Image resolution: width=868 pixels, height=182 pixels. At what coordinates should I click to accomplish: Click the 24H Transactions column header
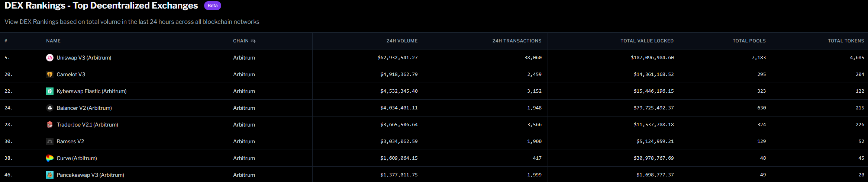point(517,41)
